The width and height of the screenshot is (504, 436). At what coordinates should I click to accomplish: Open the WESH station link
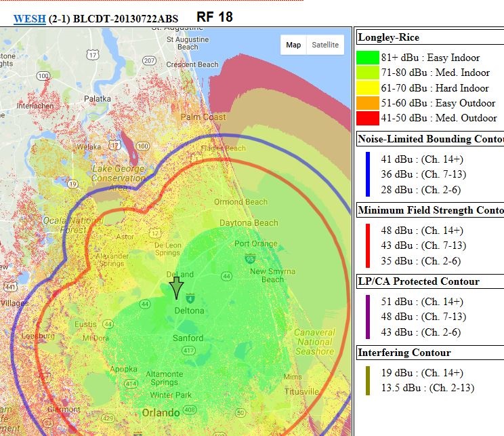29,20
